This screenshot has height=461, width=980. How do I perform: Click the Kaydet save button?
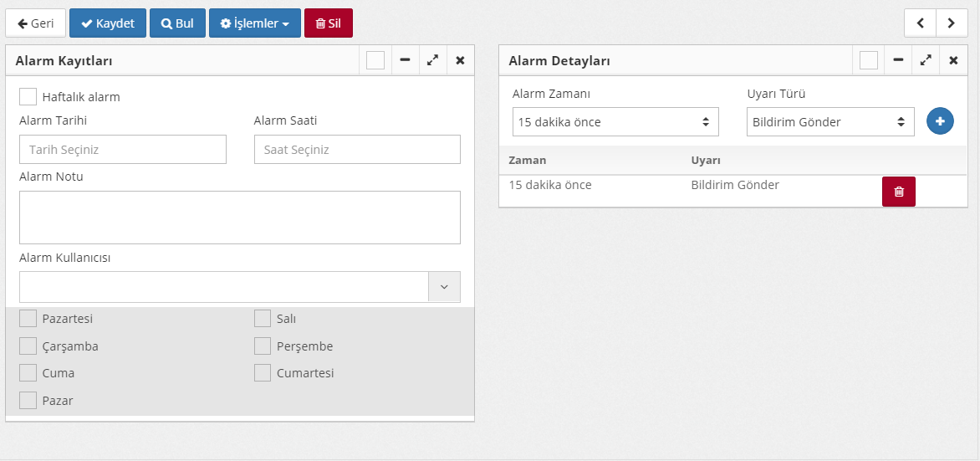[108, 23]
